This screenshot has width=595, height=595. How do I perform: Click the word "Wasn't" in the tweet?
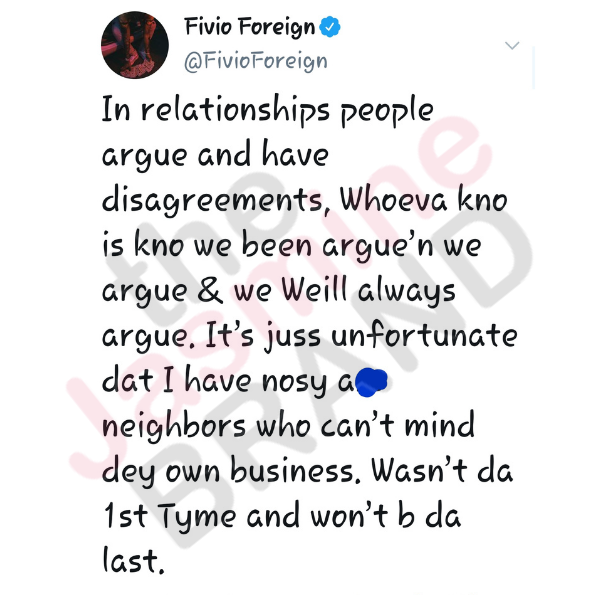[419, 470]
